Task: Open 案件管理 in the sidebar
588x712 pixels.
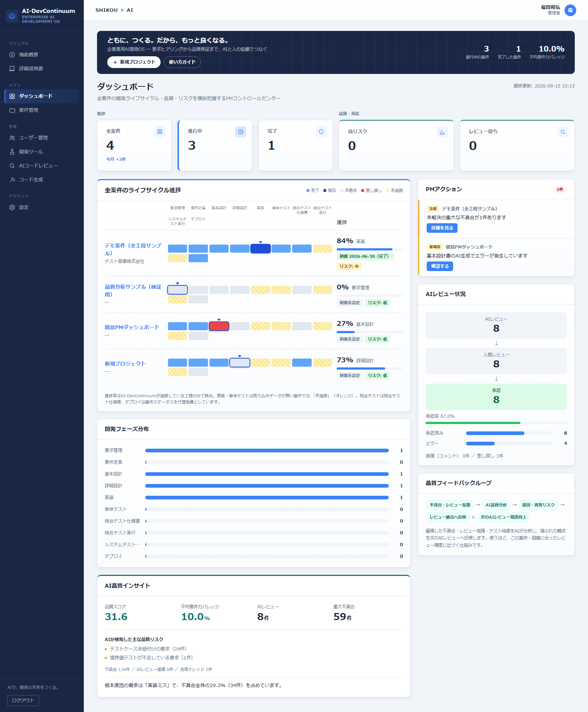Action: point(42,110)
